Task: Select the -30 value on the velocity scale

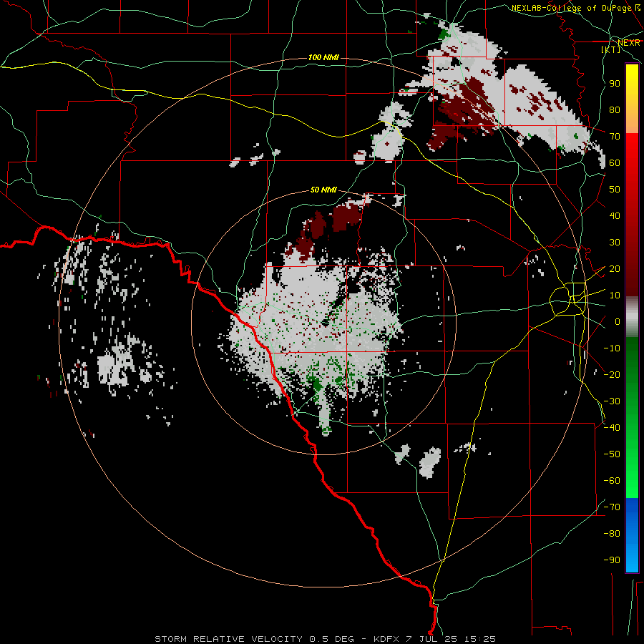Action: point(612,401)
